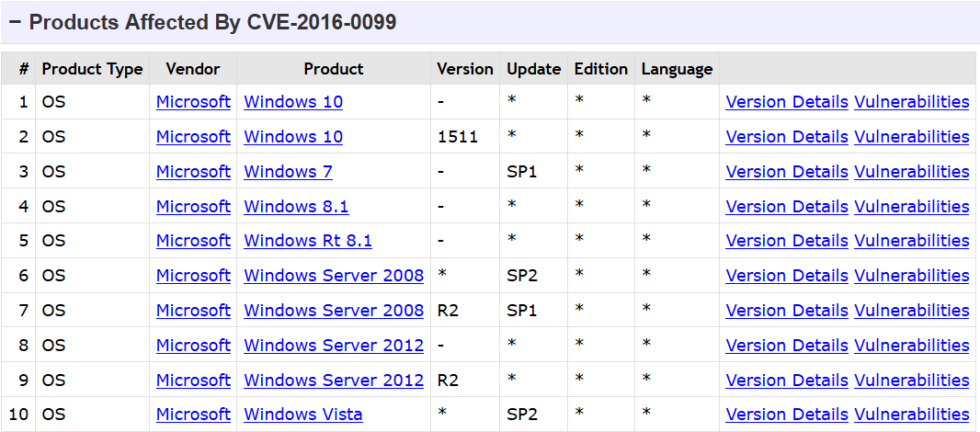View Version Details for Windows Rt 8.1
The image size is (980, 432).
tap(786, 241)
